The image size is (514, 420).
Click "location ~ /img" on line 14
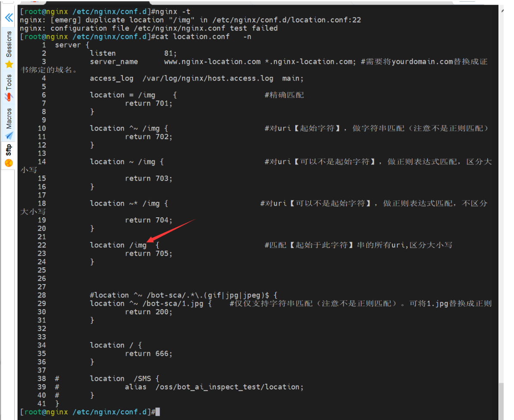pyautogui.click(x=122, y=162)
